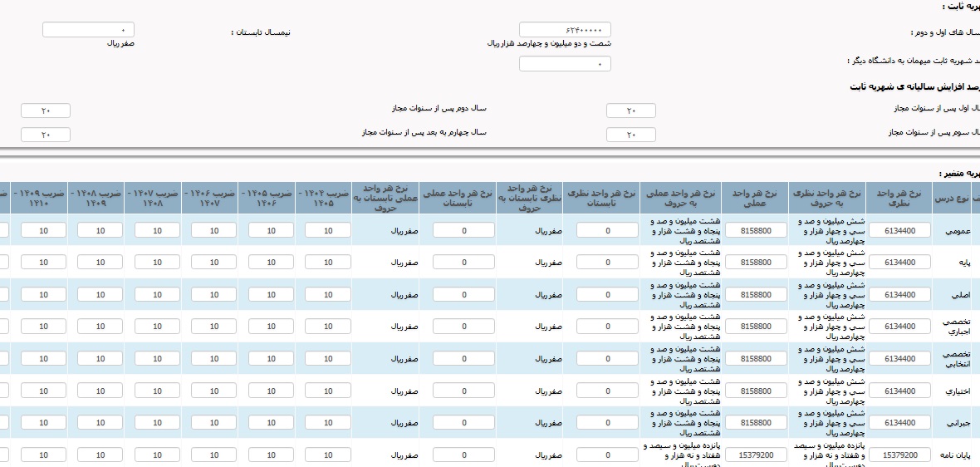The height and width of the screenshot is (467, 980).
Task: Edit practical unit rate for پایه course row
Action: [x=755, y=263]
